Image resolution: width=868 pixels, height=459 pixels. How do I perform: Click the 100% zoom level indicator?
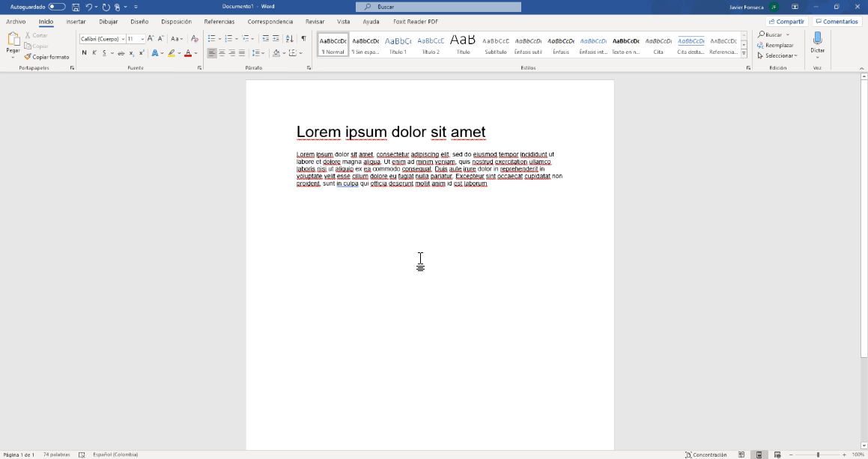(858, 455)
